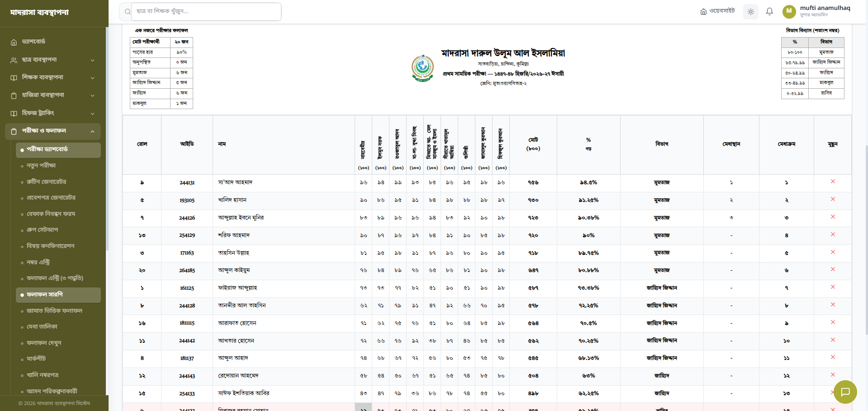Click the green M user avatar
868x411 pixels.
pos(789,12)
